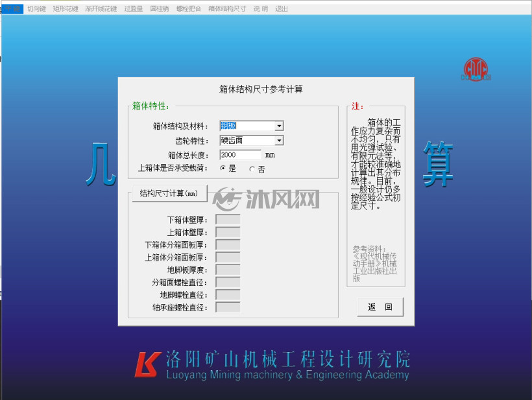This screenshot has width=532, height=400.
Task: Click the 上箱体分箱面板厚 result field
Action: click(228, 257)
